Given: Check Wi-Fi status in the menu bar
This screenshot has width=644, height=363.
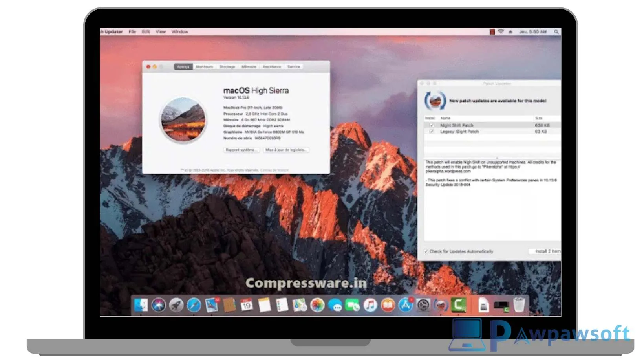Looking at the screenshot, I should [x=501, y=31].
